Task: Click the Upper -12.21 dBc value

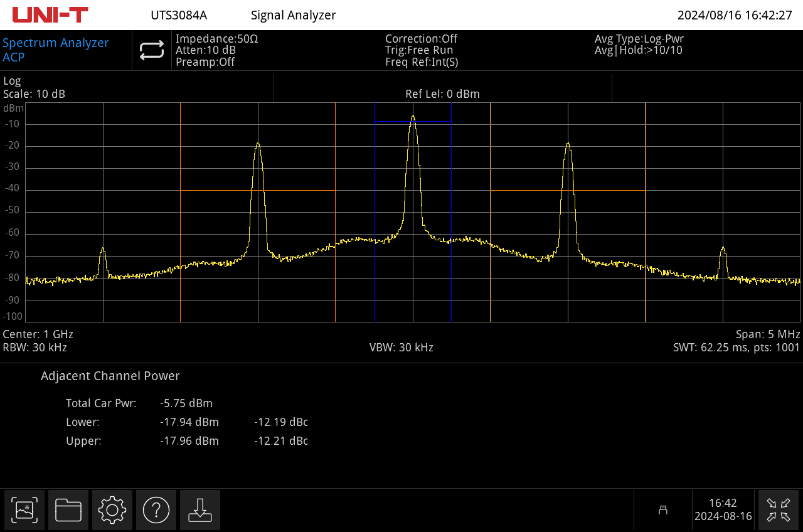Action: [281, 441]
